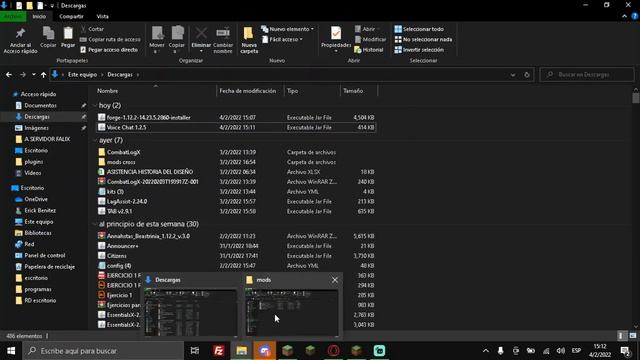The height and width of the screenshot is (360, 640).
Task: Click the Buscar en Descargas field
Action: click(587, 75)
